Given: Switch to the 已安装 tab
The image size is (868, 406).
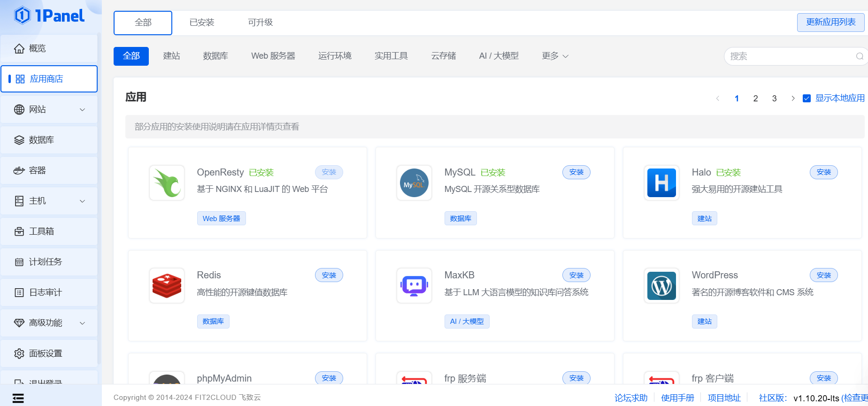Looking at the screenshot, I should click(x=202, y=23).
